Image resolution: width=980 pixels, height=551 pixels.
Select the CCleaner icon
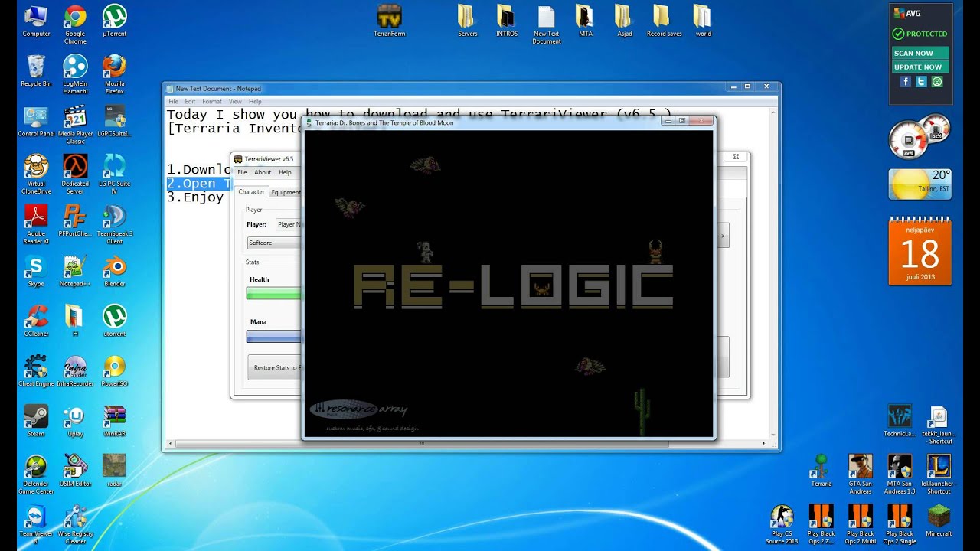36,321
